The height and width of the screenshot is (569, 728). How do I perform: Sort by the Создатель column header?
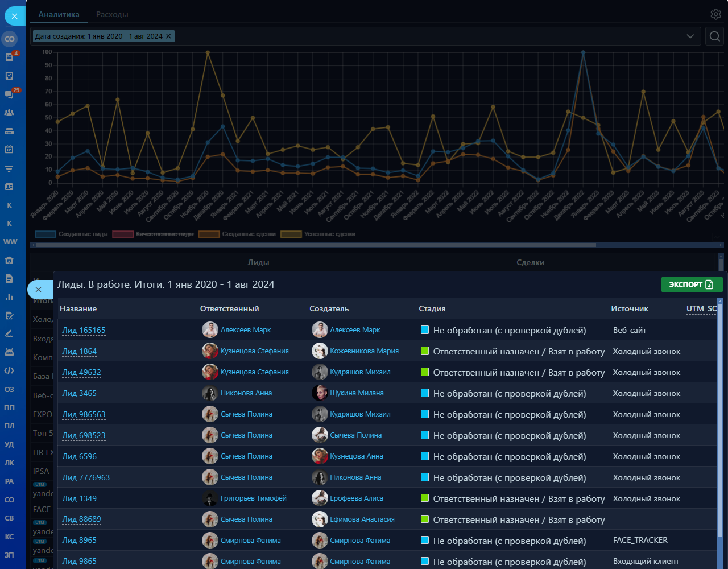329,308
